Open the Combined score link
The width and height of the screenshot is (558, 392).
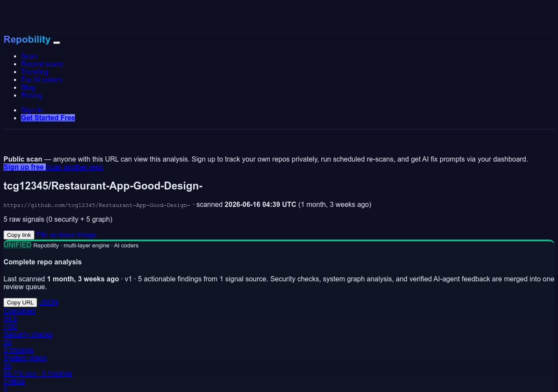pos(19,311)
